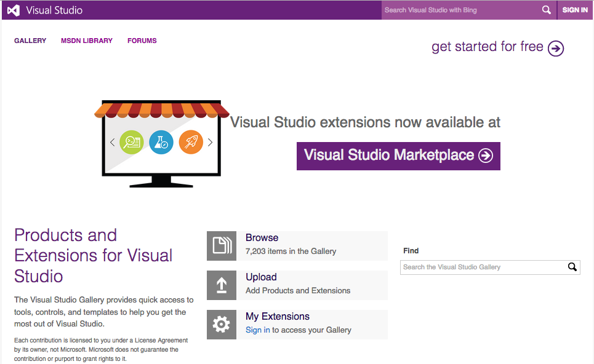Screen dimensions: 594x364
Task: Click the green code search icon in monitor
Action: (132, 142)
